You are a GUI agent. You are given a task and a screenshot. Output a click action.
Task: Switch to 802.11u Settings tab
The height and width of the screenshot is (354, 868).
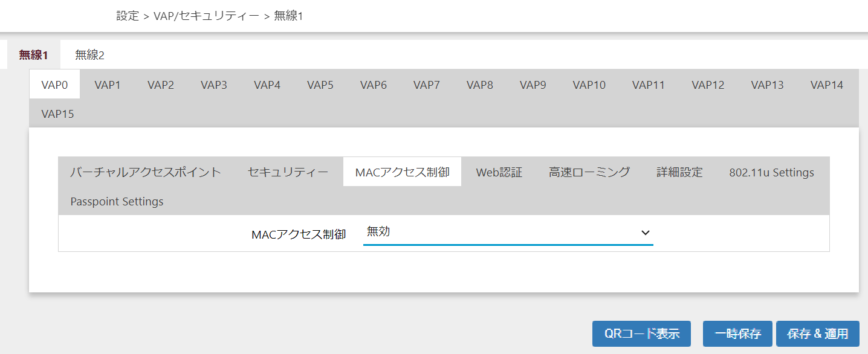click(771, 172)
